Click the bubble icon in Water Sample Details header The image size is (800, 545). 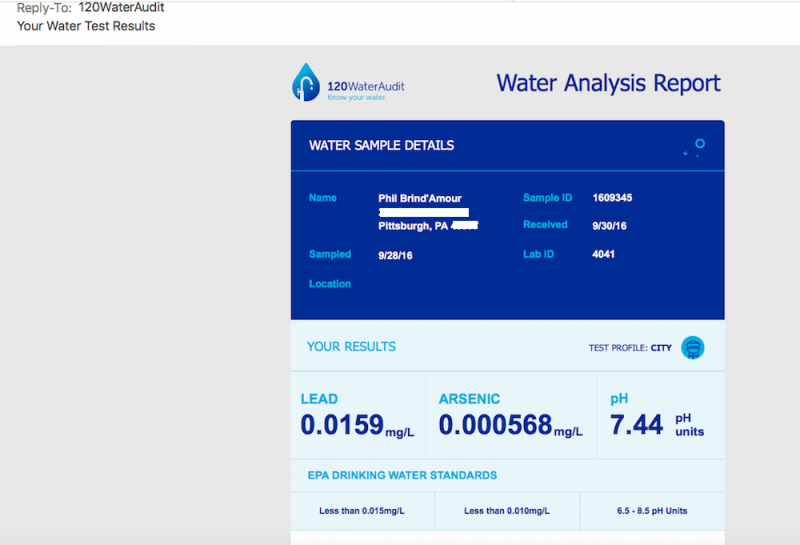coord(694,147)
